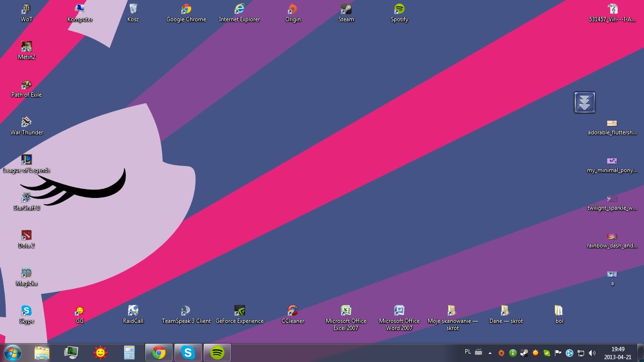Select the Origin desktop shortcut
Image resolution: width=644 pixels, height=362 pixels.
(x=293, y=13)
